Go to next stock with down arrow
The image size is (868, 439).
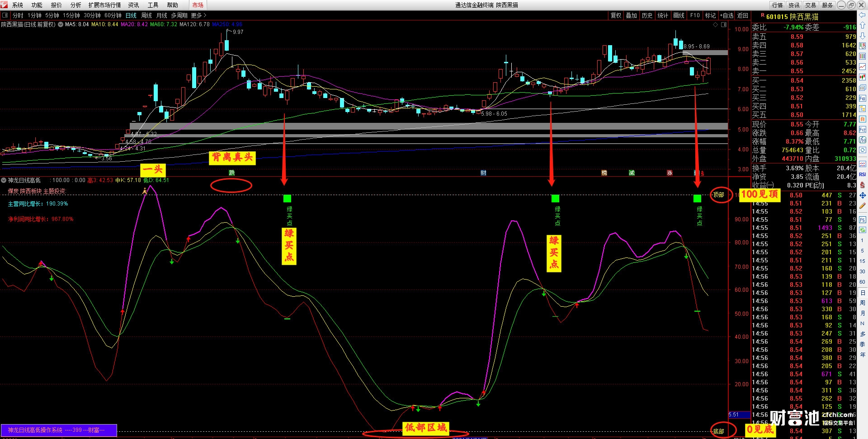pos(863,36)
